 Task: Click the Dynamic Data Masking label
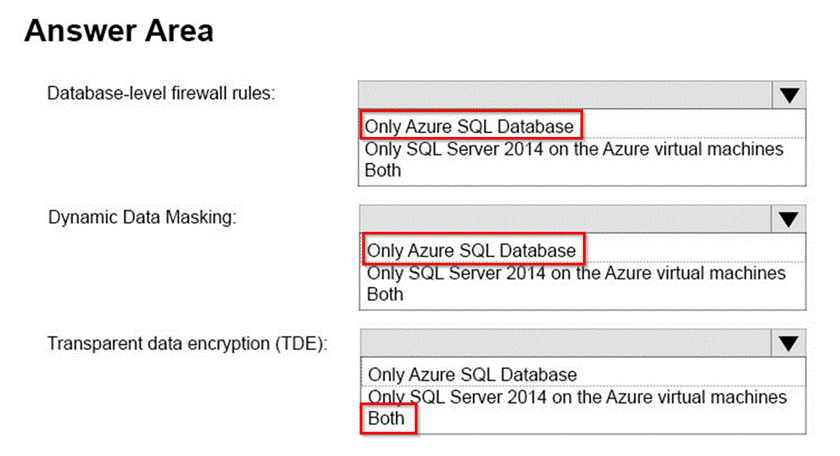[x=142, y=218]
